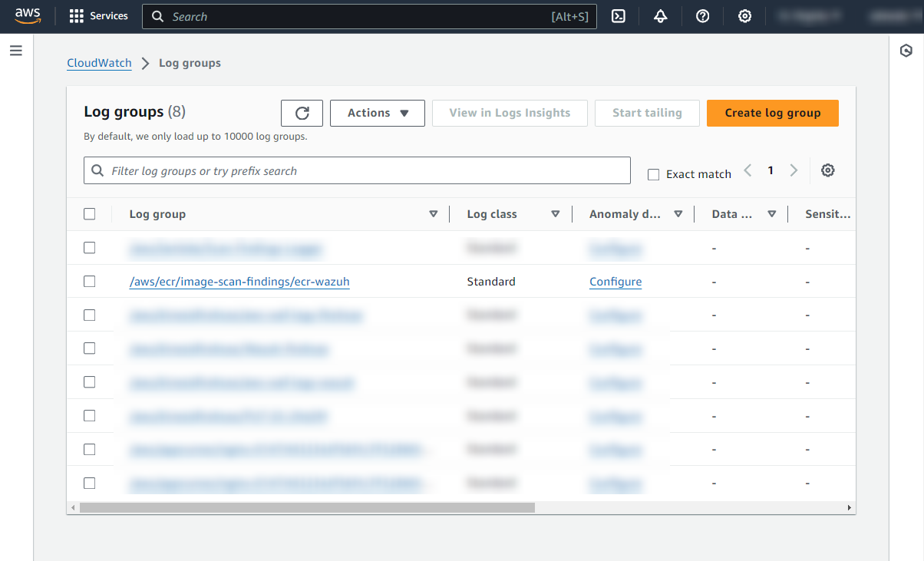
Task: Open the Services grid menu
Action: (98, 16)
